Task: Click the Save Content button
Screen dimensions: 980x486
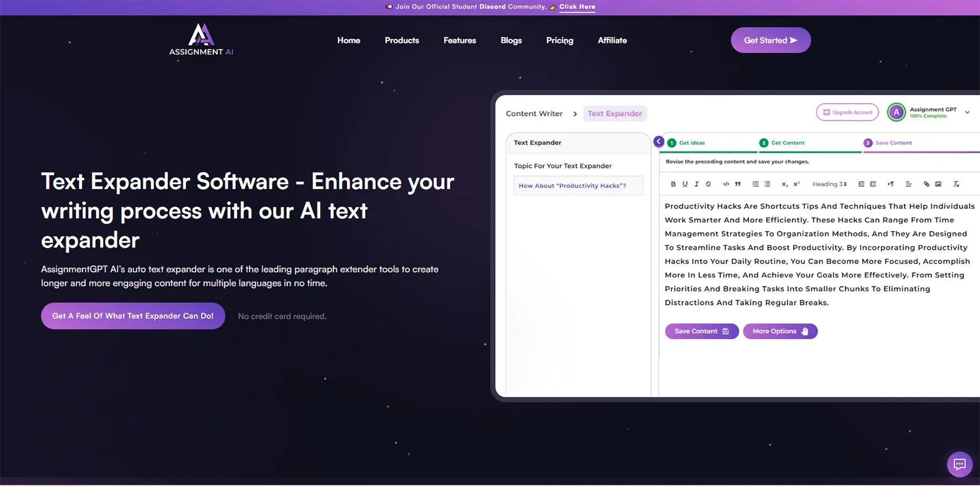Action: (702, 331)
